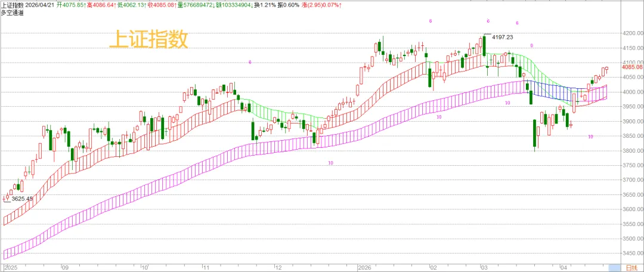Click the 3800.00 price axis label
This screenshot has width=644, height=272.
(633, 151)
